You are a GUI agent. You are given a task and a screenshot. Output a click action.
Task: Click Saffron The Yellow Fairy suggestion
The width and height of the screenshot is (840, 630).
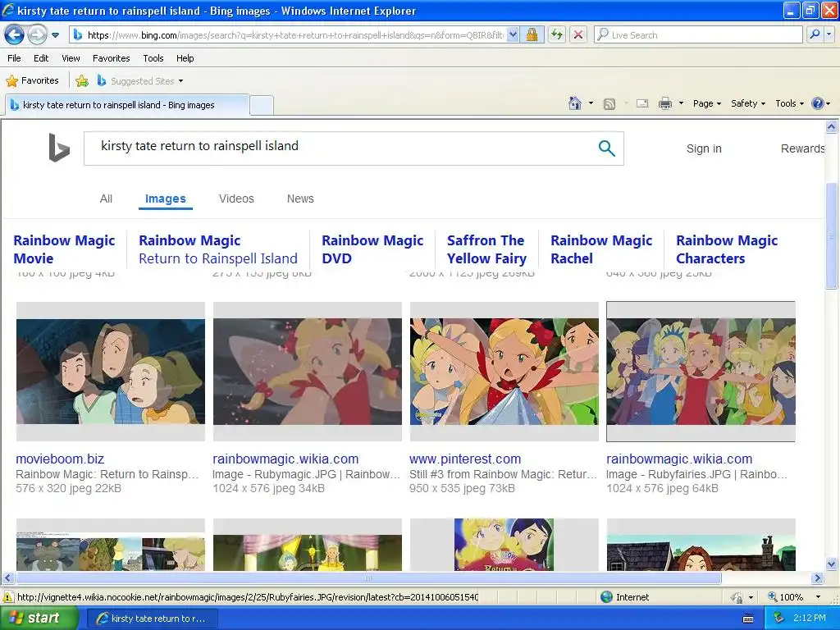pos(486,249)
